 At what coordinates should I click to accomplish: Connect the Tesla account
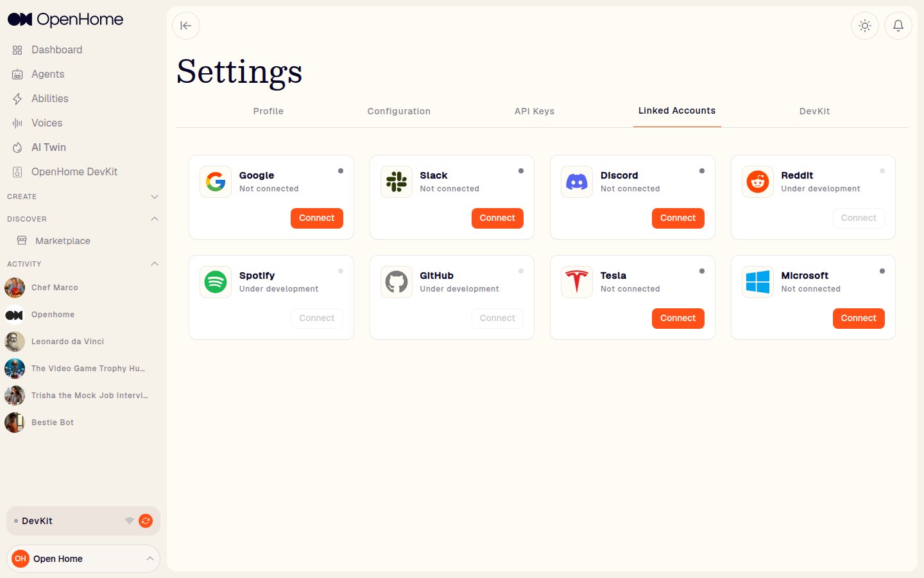coord(678,319)
